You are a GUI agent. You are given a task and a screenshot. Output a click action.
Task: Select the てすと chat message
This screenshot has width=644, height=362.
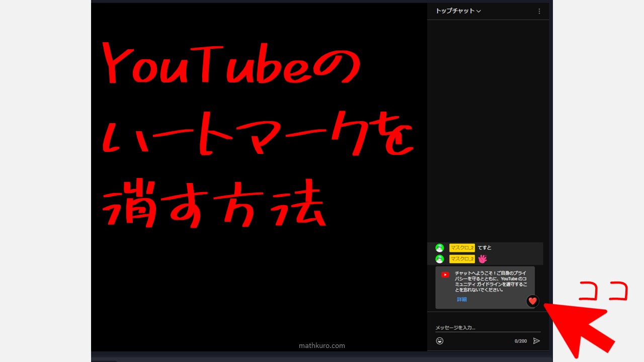point(484,247)
